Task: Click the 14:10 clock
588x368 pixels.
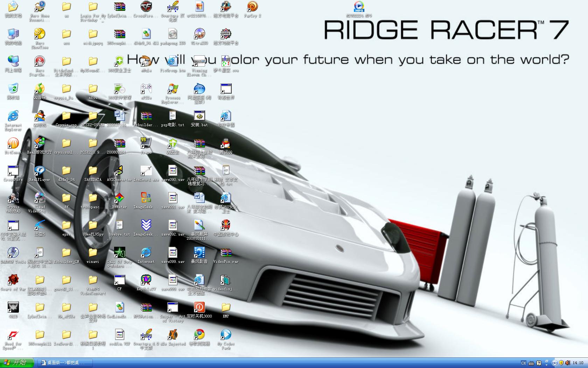Action: [x=578, y=363]
